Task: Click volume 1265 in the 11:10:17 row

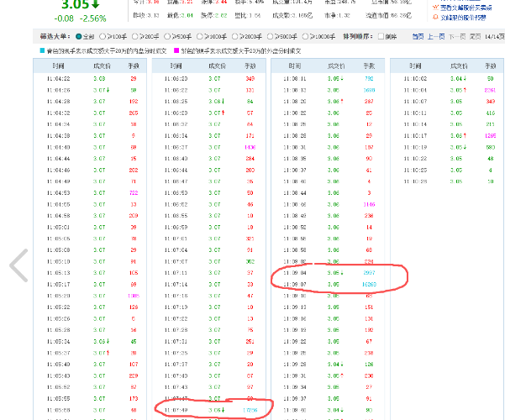Action: click(490, 135)
